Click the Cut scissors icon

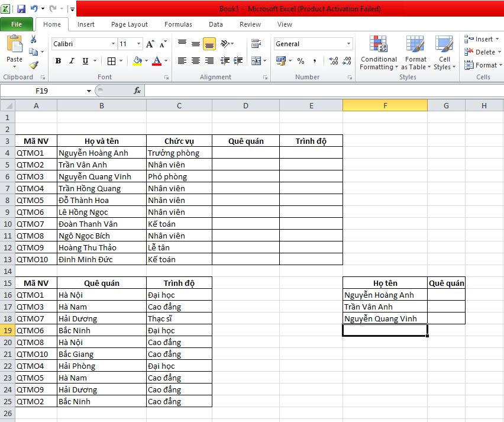(34, 39)
